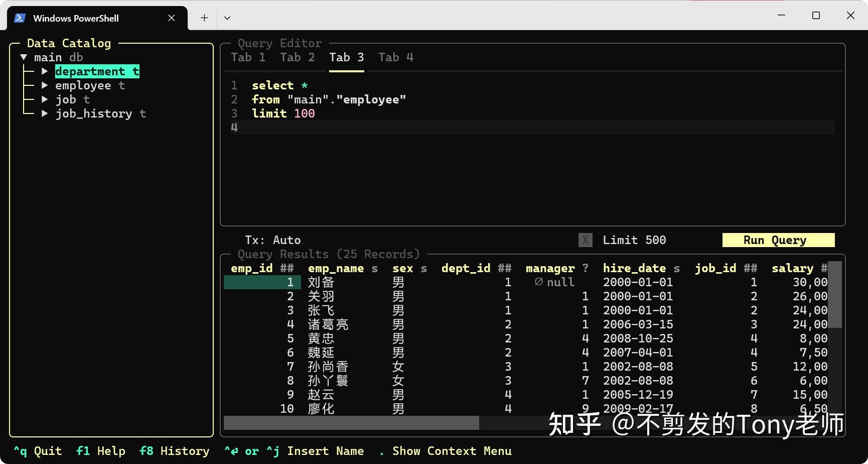This screenshot has width=868, height=464.
Task: Click the Limit 500 value field
Action: (634, 240)
